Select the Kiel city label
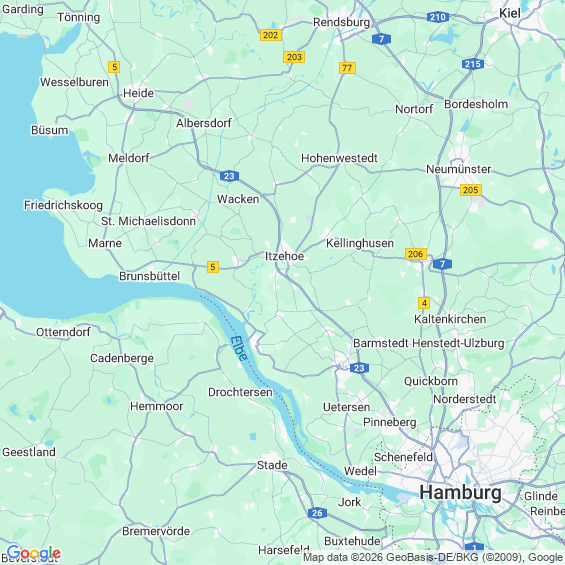Screen dimensions: 565x565 pos(510,13)
